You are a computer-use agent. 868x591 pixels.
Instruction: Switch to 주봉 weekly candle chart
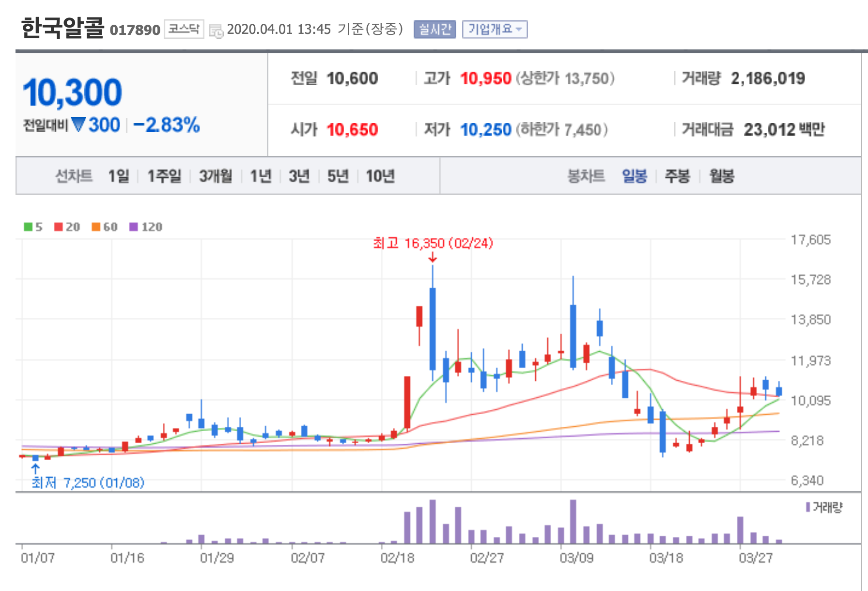coord(677,176)
